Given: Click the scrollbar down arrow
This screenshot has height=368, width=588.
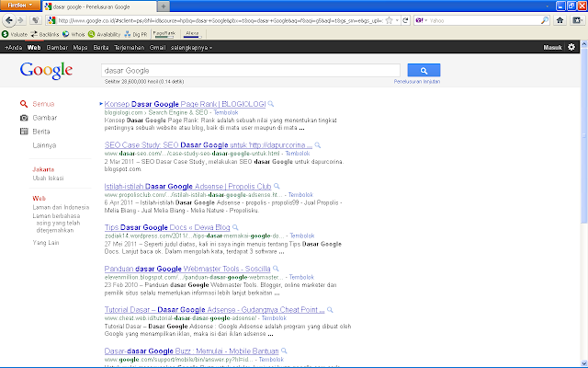Looking at the screenshot, I should (584, 363).
